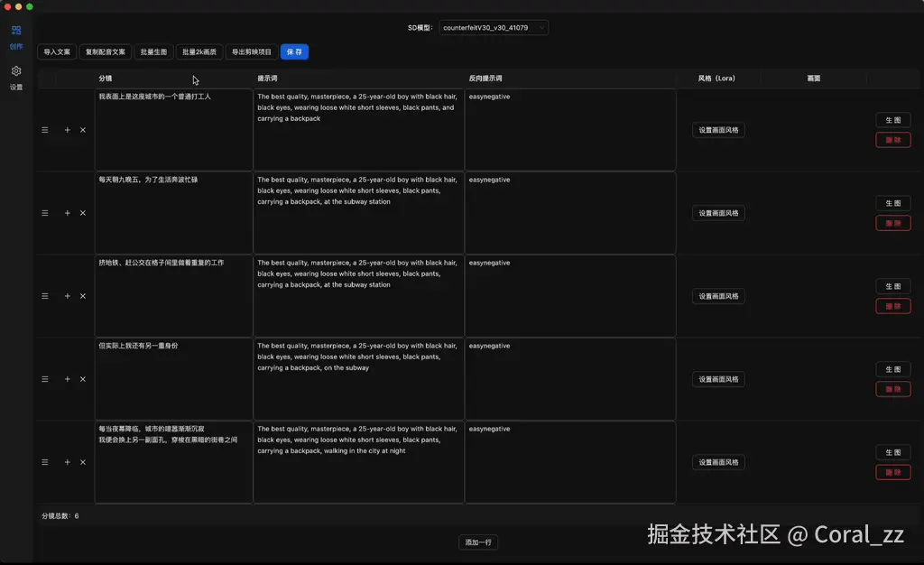Edit the subway station prompt in the 挤地铁 row

[x=359, y=296]
